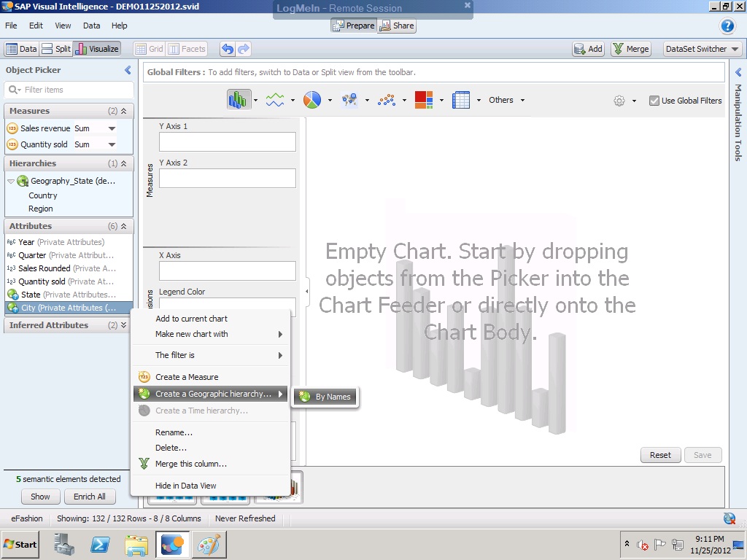Select the table chart icon

461,100
